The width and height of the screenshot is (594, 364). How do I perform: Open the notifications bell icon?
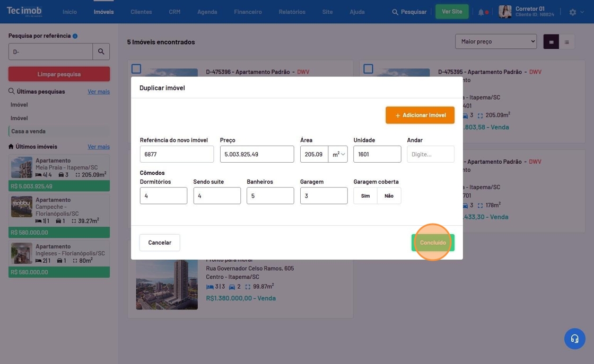pyautogui.click(x=481, y=12)
